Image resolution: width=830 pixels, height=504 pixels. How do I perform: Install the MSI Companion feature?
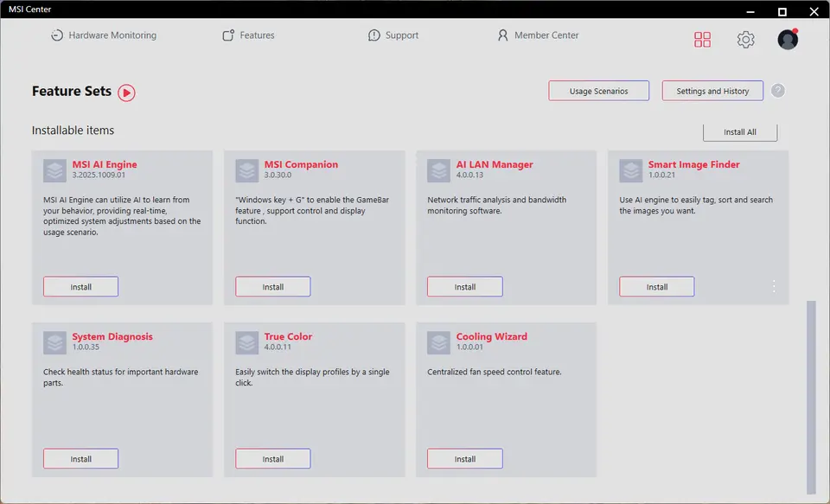272,287
